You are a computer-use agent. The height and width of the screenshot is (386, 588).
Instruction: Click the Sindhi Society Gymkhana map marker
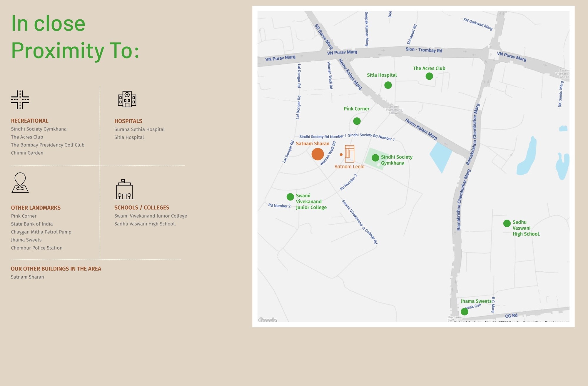pos(375,158)
